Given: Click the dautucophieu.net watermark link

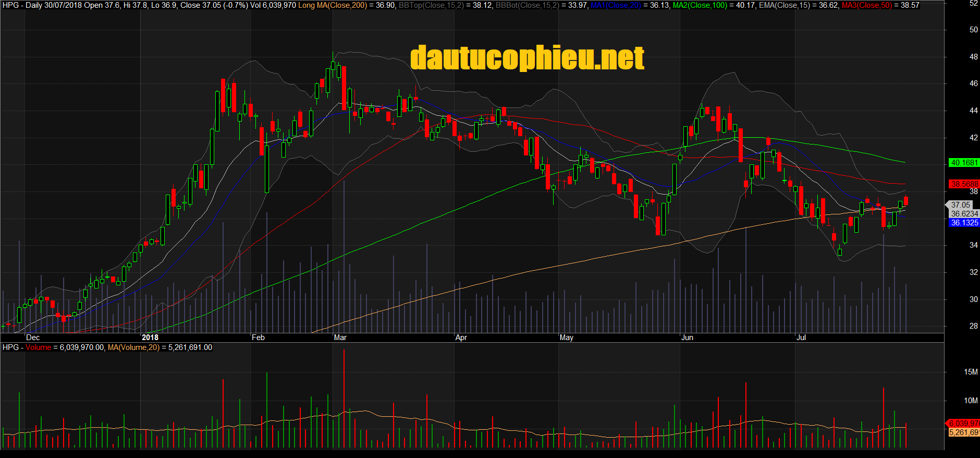Looking at the screenshot, I should point(527,58).
